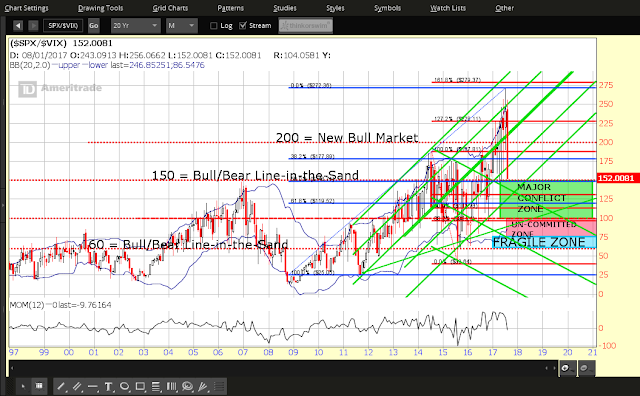Click the FRAGILE ZONE cyan box

click(x=544, y=242)
